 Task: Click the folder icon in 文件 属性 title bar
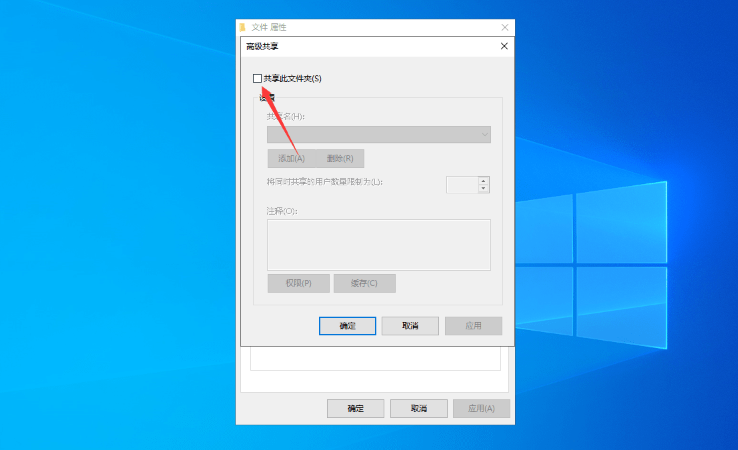click(x=243, y=27)
